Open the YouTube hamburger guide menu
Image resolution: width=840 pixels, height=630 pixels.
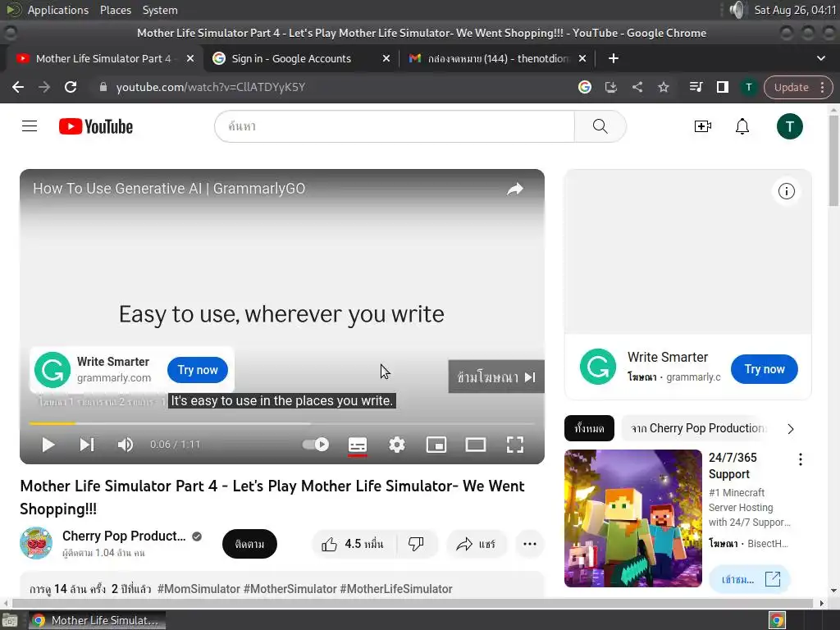30,126
